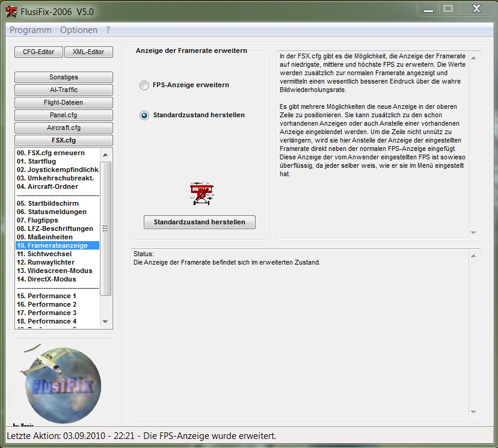Open the CFG-Editor
This screenshot has height=448, width=498.
click(38, 52)
